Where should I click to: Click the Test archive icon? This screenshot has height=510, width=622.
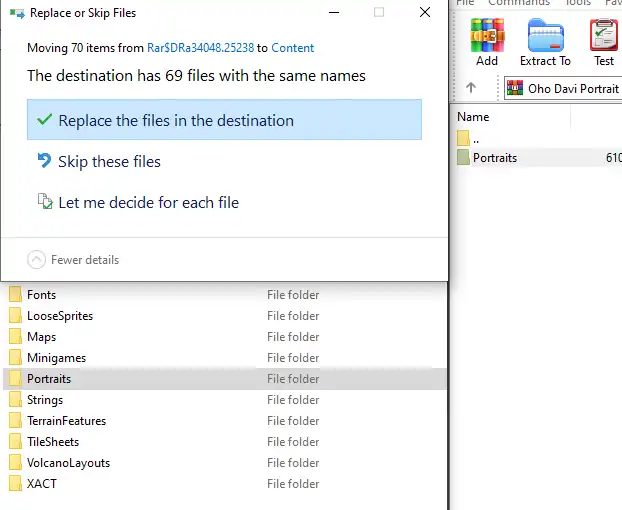pyautogui.click(x=604, y=42)
